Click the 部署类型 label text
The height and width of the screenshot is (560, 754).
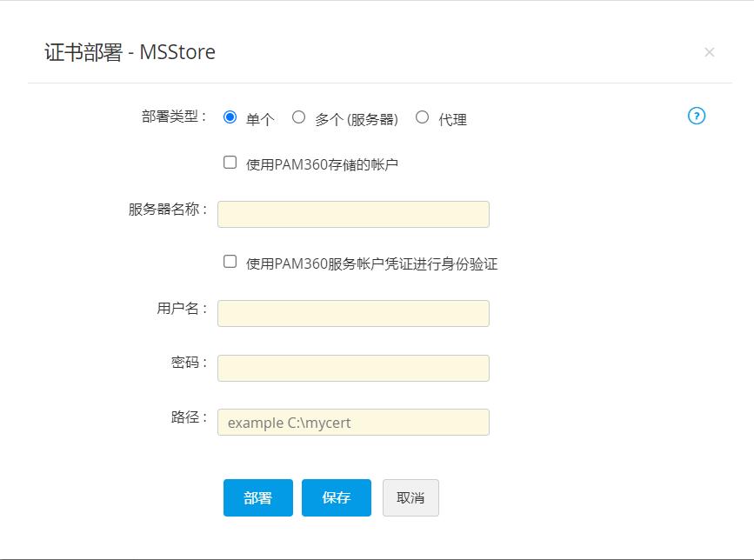point(174,117)
